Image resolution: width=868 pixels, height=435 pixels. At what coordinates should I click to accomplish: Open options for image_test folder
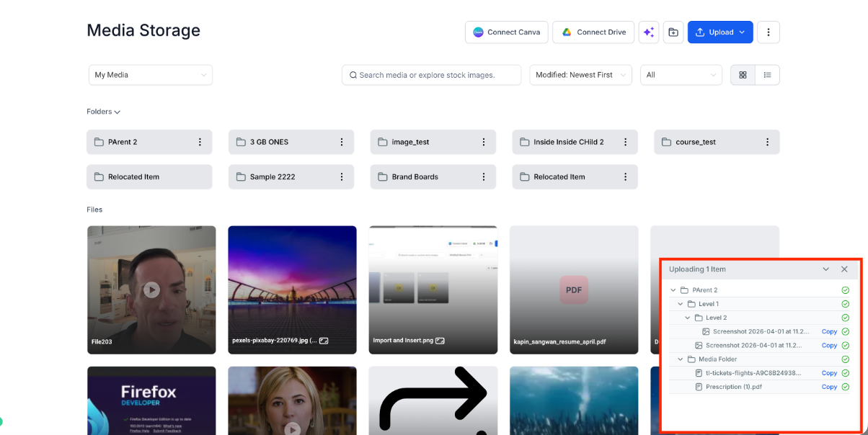(x=484, y=142)
